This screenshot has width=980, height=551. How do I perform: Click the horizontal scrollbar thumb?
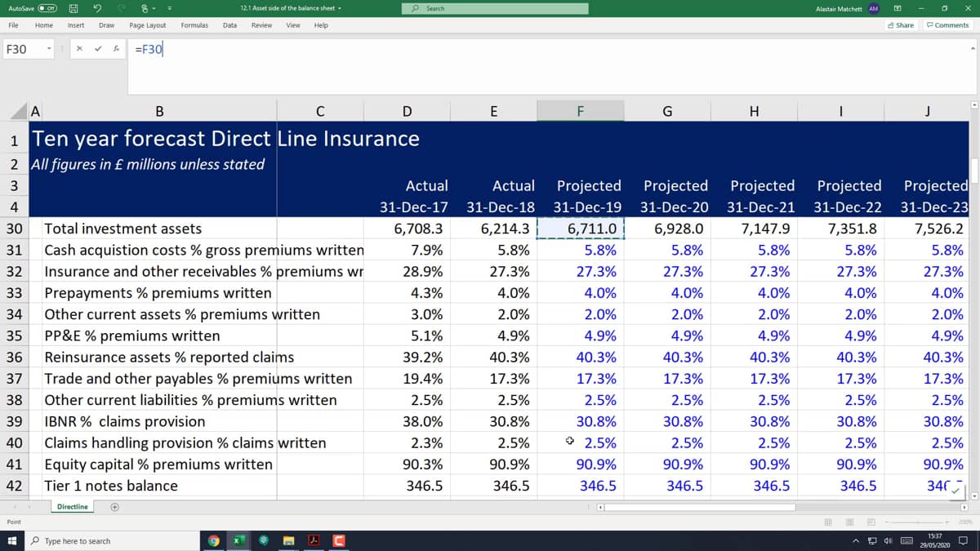701,507
